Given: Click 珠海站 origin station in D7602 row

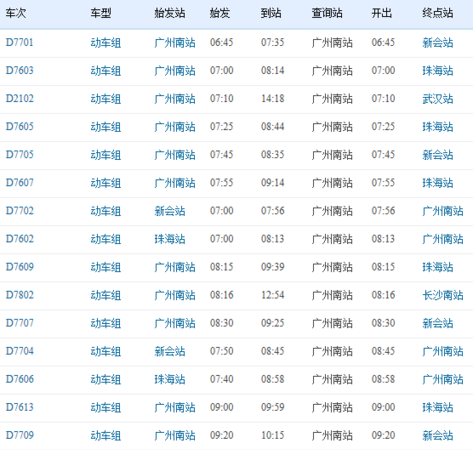Looking at the screenshot, I should pyautogui.click(x=170, y=239).
